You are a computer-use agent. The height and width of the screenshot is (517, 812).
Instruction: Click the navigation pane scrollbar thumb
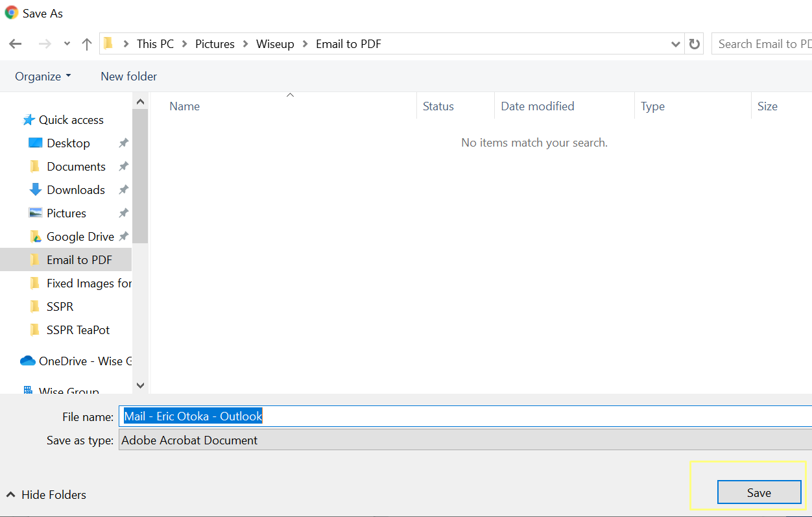coord(140,176)
